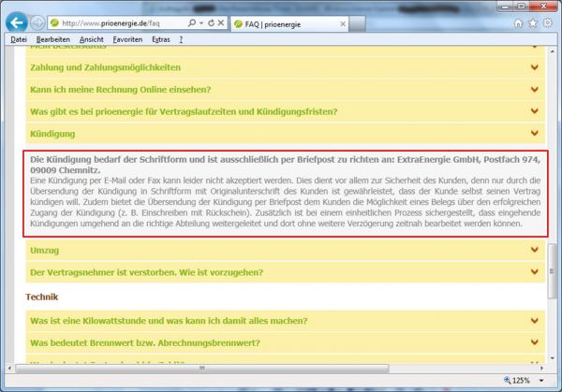This screenshot has height=392, width=562.
Task: Expand chevron for Brennwert question
Action: [x=535, y=342]
